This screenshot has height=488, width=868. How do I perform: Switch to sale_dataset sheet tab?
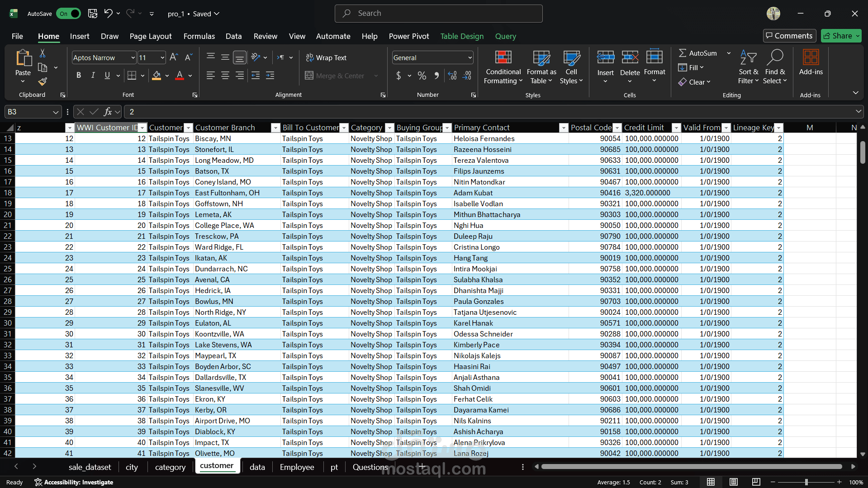coord(90,467)
